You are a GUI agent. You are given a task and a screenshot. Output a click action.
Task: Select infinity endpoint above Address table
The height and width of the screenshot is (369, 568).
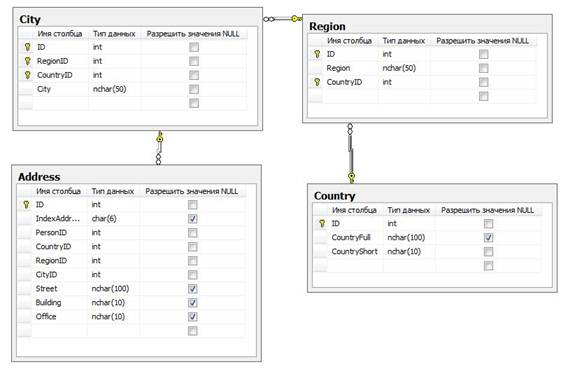pyautogui.click(x=158, y=159)
